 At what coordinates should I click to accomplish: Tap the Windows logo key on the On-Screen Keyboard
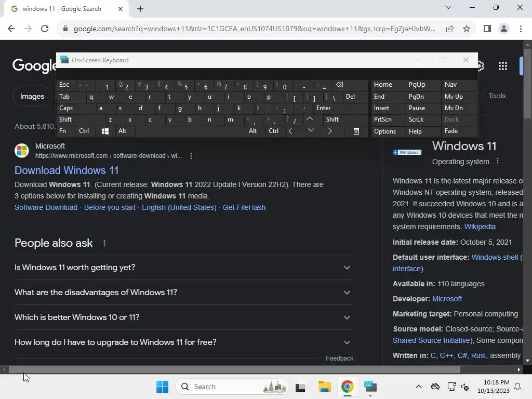105,131
